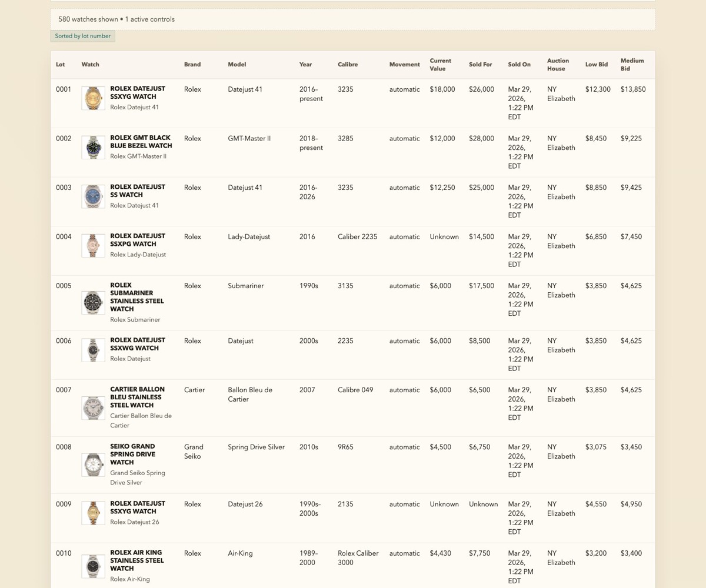Sort by the Current Value column header

click(x=440, y=65)
